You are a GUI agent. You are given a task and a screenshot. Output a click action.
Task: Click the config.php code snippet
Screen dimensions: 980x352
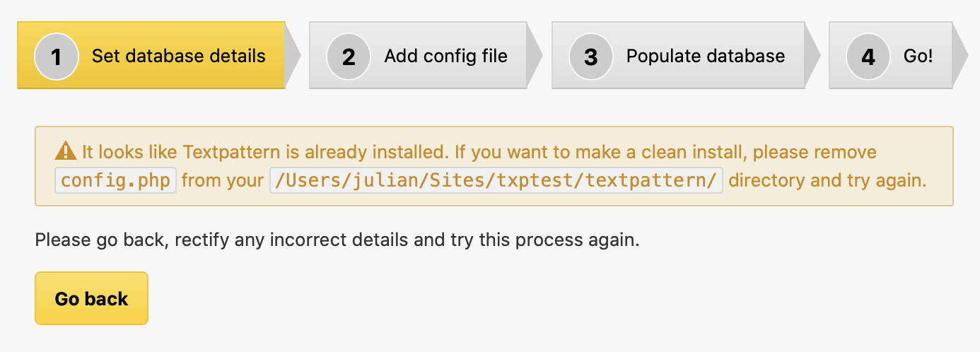pos(115,180)
